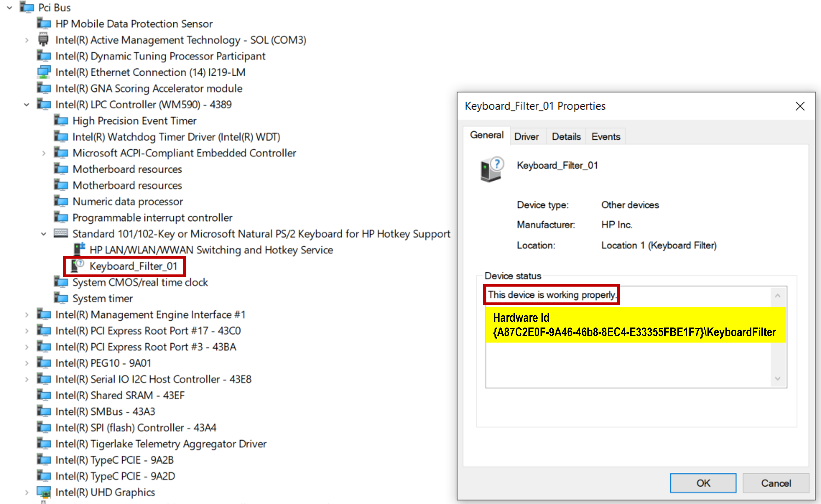The height and width of the screenshot is (504, 821).
Task: Expand Intel Management Engine Interface #1
Action: click(x=27, y=315)
